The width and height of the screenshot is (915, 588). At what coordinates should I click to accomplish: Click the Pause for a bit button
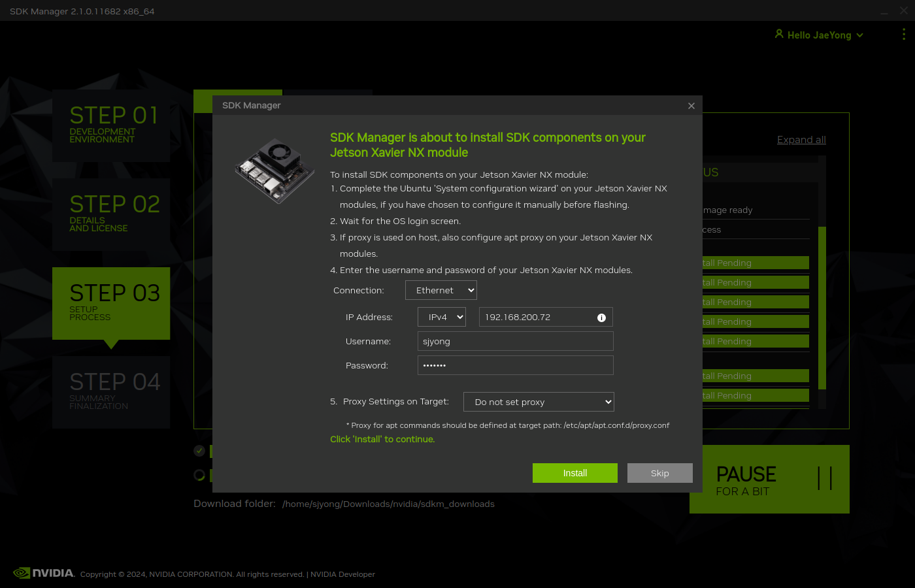(x=769, y=479)
